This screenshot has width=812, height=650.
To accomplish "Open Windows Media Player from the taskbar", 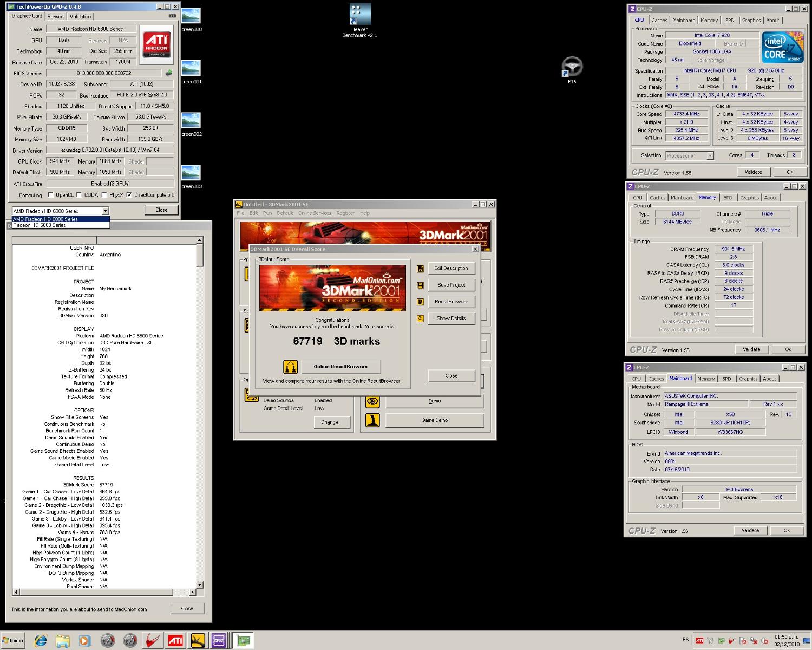I will click(x=84, y=641).
